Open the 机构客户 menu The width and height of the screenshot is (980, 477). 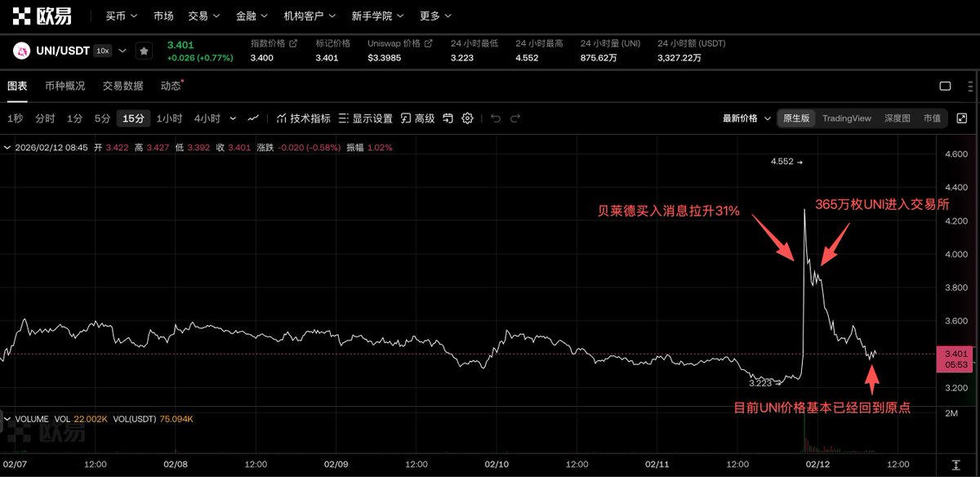point(310,16)
